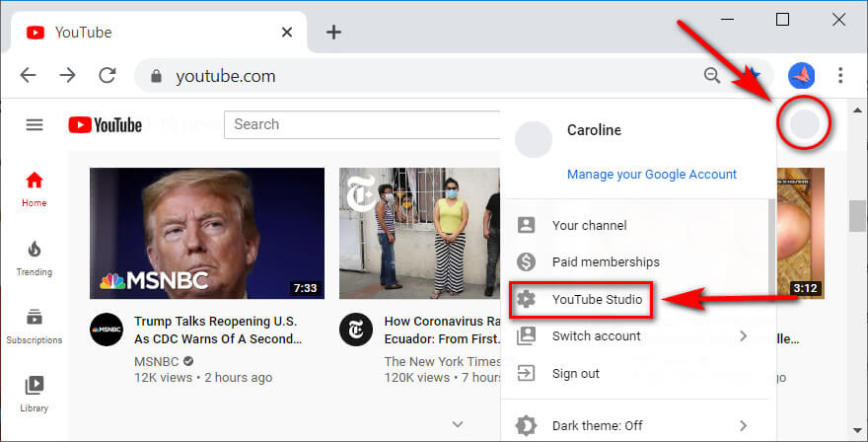Screen dimensions: 868x442
Task: Click Caroline's avatar in the account menu
Action: click(533, 139)
